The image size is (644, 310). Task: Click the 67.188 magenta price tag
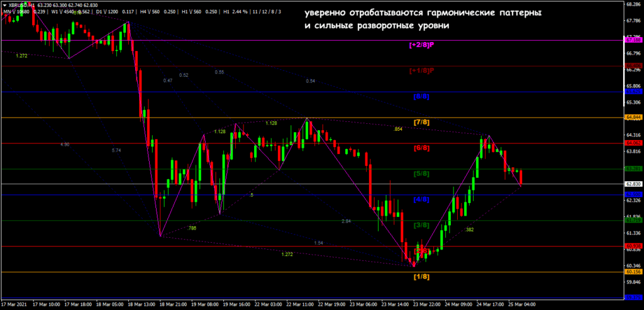633,40
